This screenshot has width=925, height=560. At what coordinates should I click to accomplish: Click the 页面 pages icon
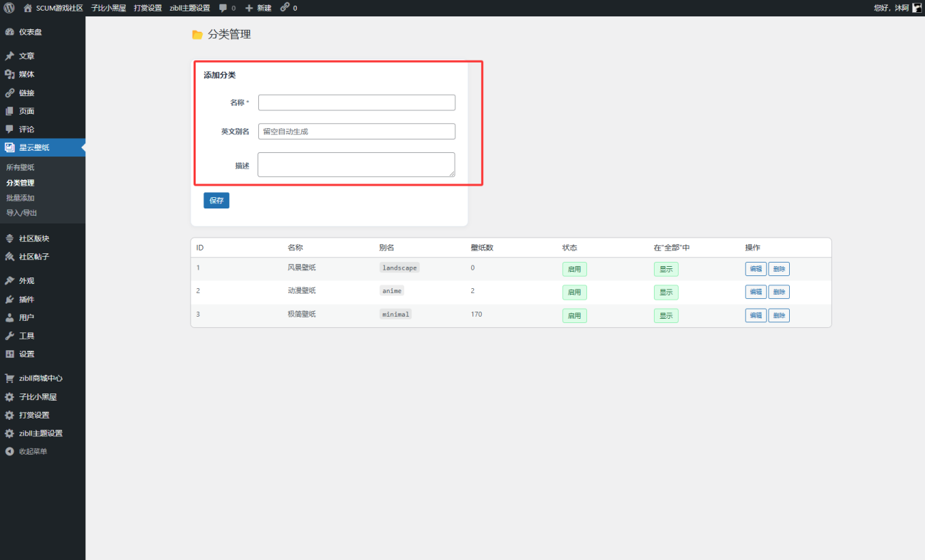(x=10, y=111)
